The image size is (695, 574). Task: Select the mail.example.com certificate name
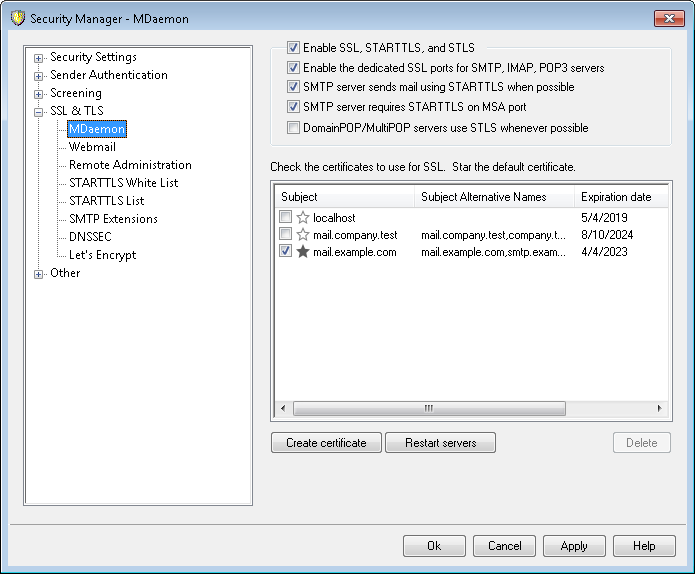pyautogui.click(x=355, y=252)
